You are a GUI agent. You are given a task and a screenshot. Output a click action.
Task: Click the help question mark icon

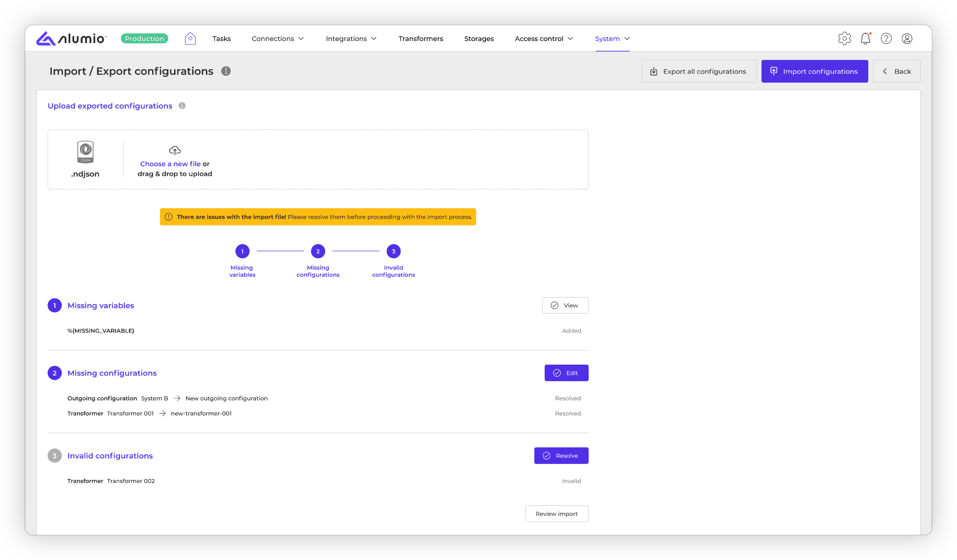tap(886, 38)
